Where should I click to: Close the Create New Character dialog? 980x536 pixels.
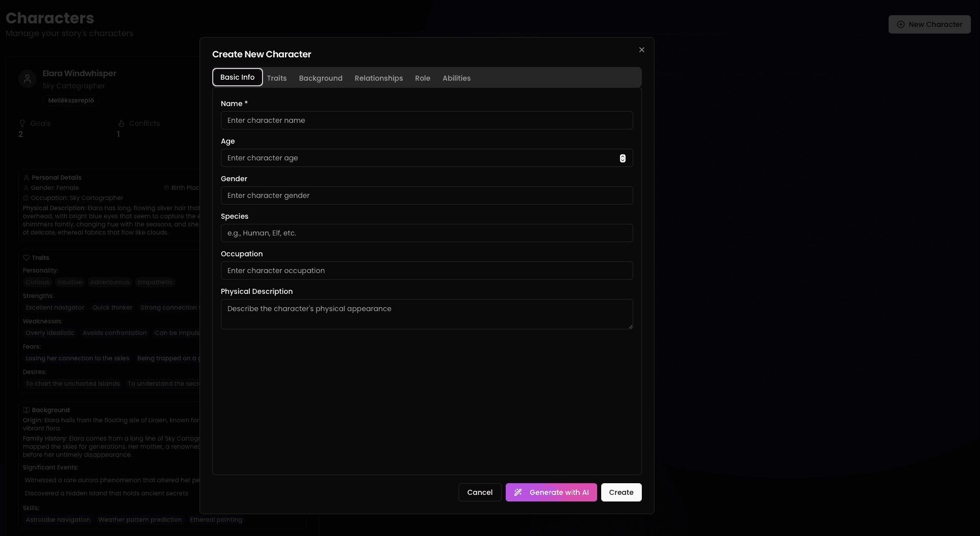pyautogui.click(x=642, y=50)
